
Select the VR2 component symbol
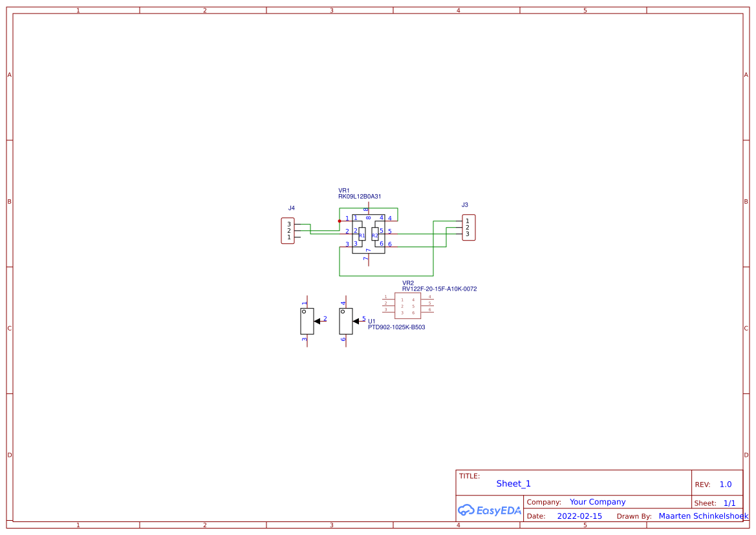(x=408, y=305)
